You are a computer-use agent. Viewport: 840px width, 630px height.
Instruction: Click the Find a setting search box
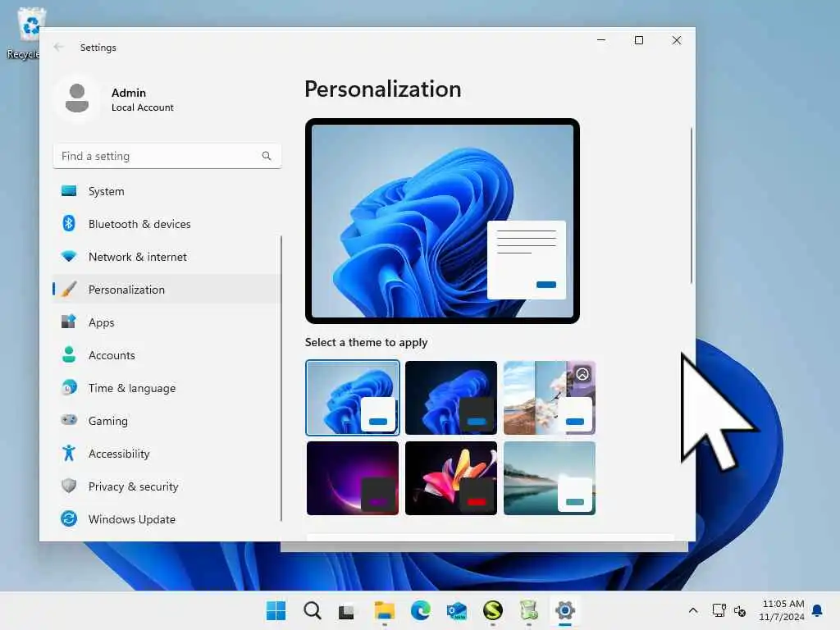(x=167, y=156)
